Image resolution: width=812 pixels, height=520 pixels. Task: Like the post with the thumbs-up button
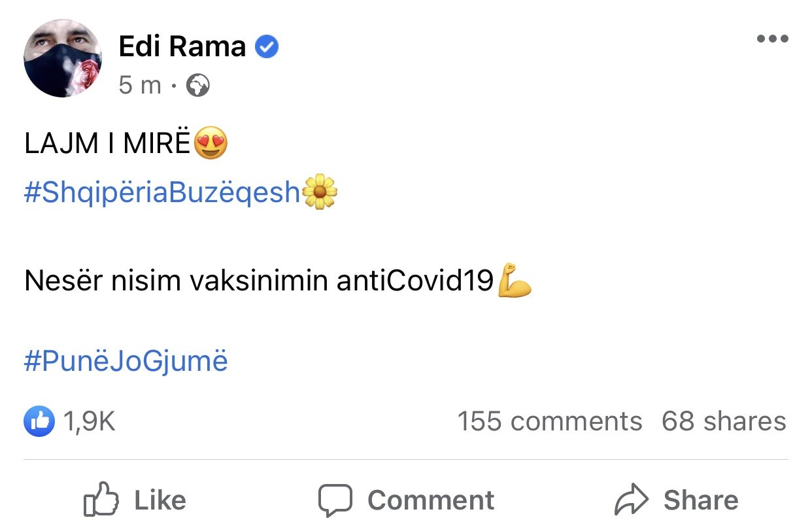(135, 501)
